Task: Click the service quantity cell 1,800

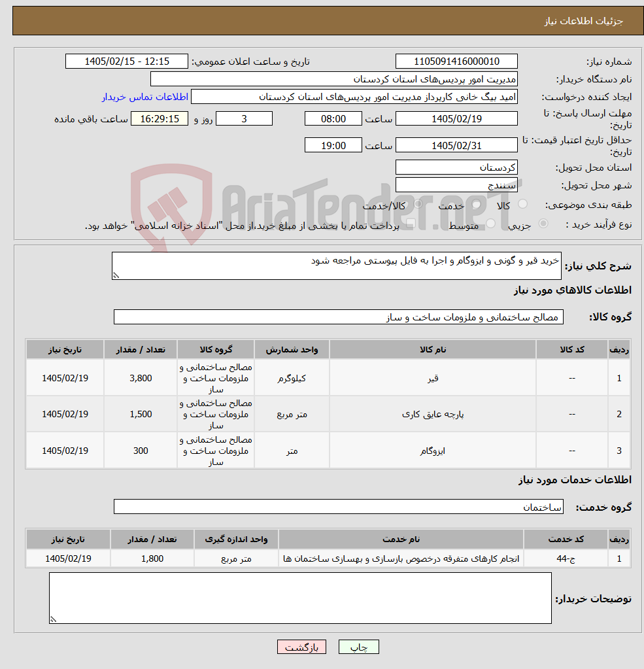Action: pos(152,558)
